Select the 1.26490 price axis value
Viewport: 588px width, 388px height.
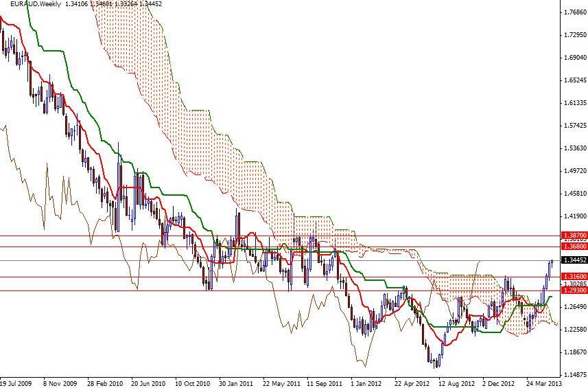(575, 307)
